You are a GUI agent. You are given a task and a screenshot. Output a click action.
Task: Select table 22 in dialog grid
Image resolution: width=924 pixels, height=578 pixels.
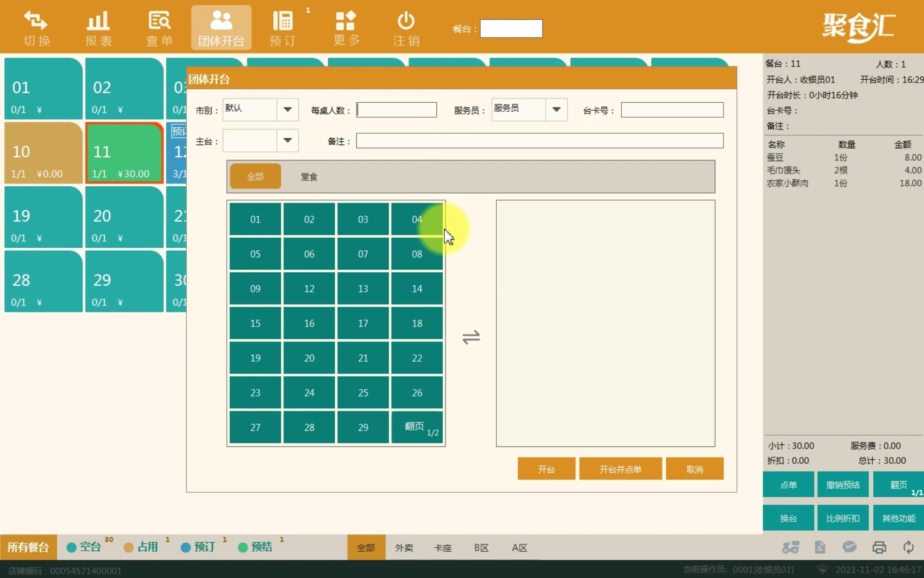(417, 358)
